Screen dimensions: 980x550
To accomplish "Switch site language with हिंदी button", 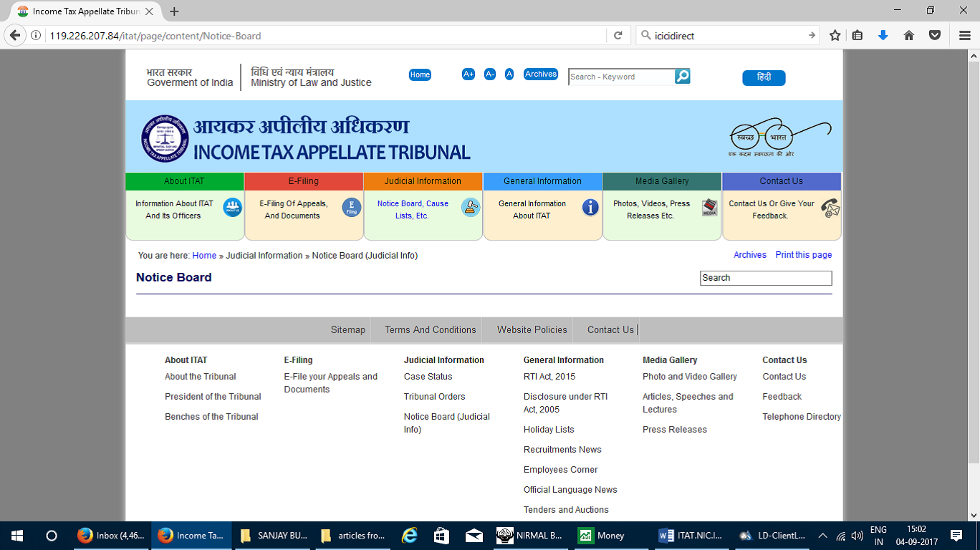I will 764,78.
